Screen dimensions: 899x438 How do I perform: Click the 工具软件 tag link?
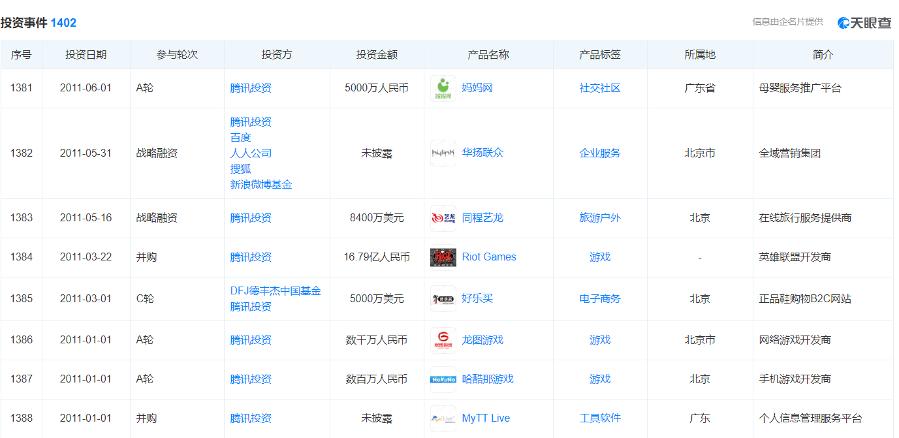click(x=600, y=419)
